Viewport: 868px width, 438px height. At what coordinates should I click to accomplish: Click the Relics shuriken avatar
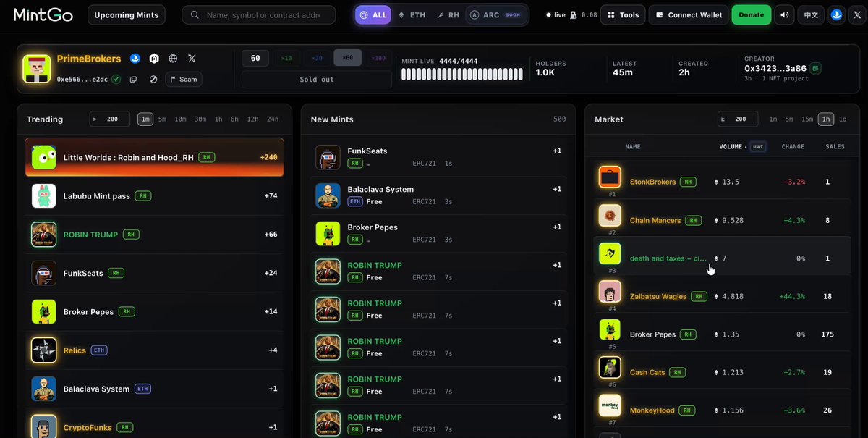point(44,350)
